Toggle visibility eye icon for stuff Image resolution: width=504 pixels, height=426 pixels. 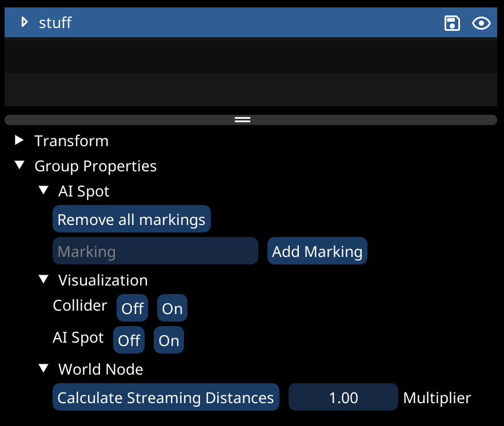pyautogui.click(x=481, y=23)
